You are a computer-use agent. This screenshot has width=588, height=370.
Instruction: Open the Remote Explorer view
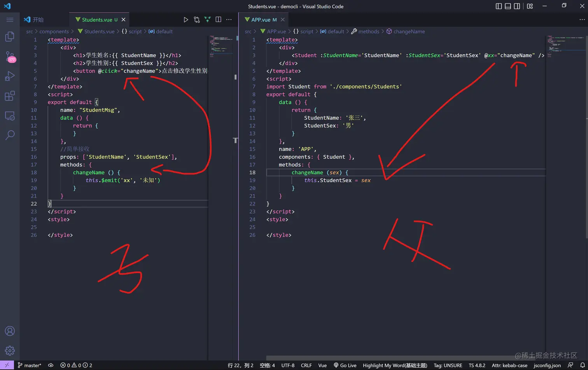point(10,116)
